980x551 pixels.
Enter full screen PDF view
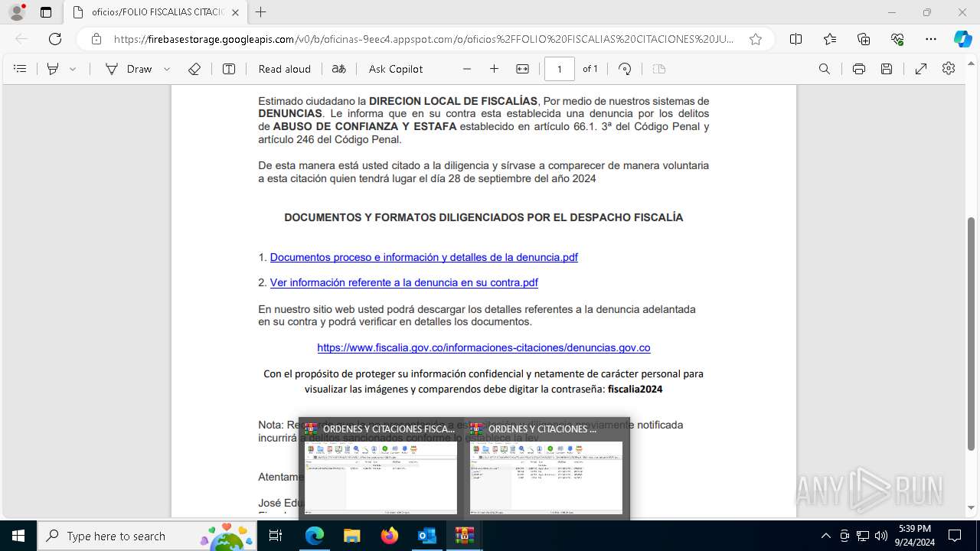pyautogui.click(x=921, y=69)
